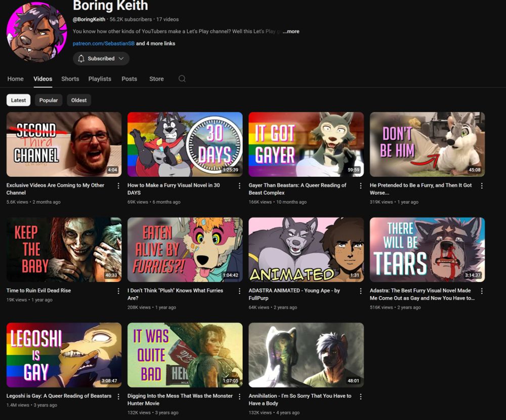The width and height of the screenshot is (506, 420).
Task: Open options menu for 'ADASTRA ANIMATED' video
Action: (360, 291)
